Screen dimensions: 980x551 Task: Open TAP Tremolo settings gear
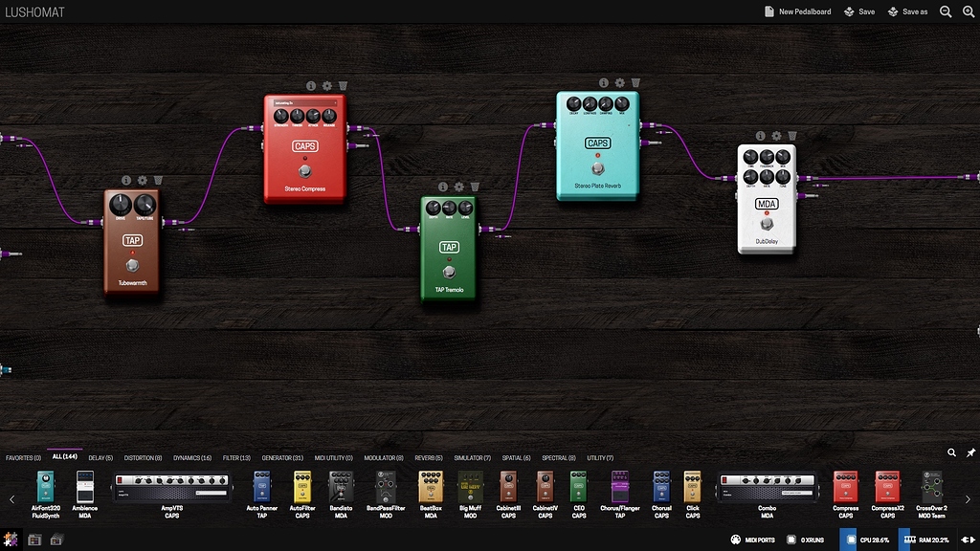459,187
